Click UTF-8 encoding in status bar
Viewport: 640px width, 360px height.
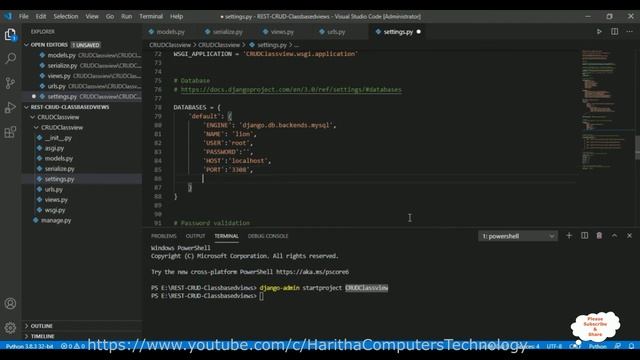(554, 346)
